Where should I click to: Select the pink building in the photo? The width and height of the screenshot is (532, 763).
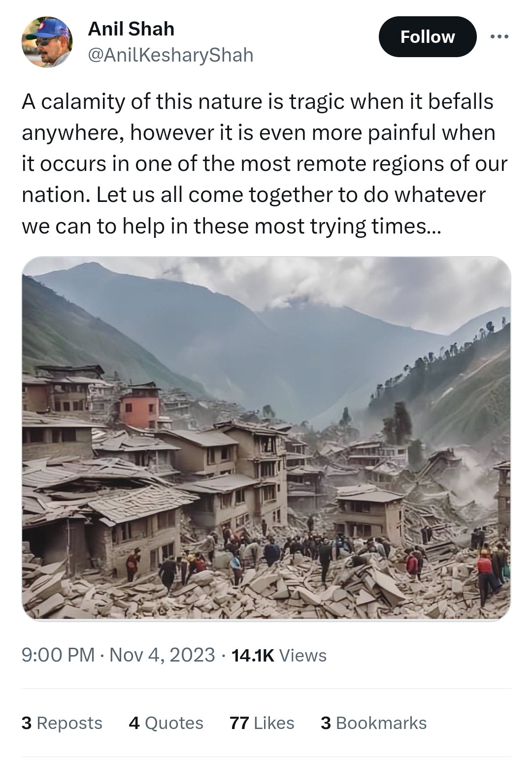click(x=140, y=406)
